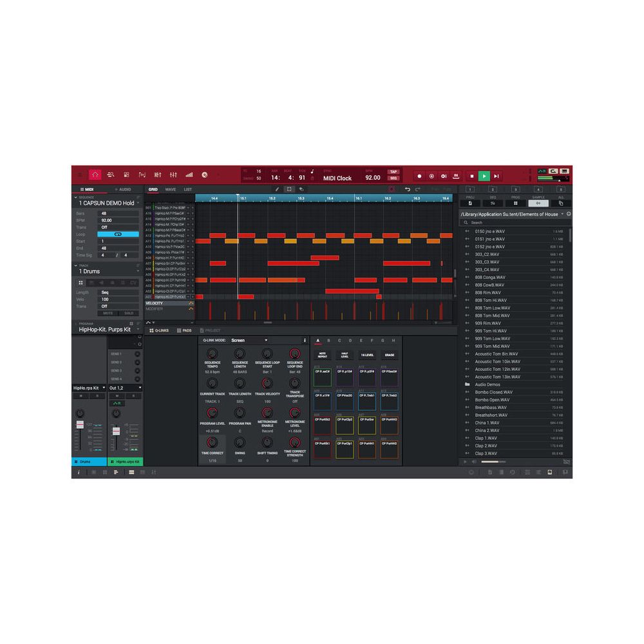
Task: Toggle the track Solo button
Action: pyautogui.click(x=129, y=313)
